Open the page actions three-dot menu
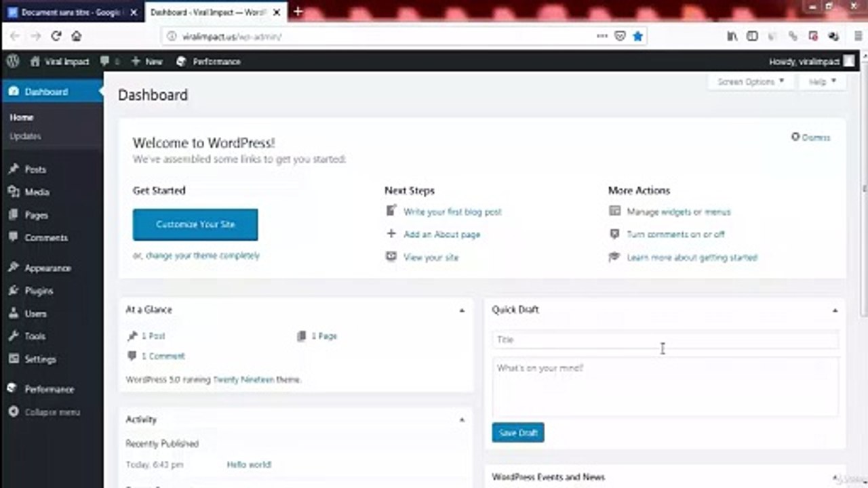Screen dimensions: 868x488 click(x=602, y=36)
